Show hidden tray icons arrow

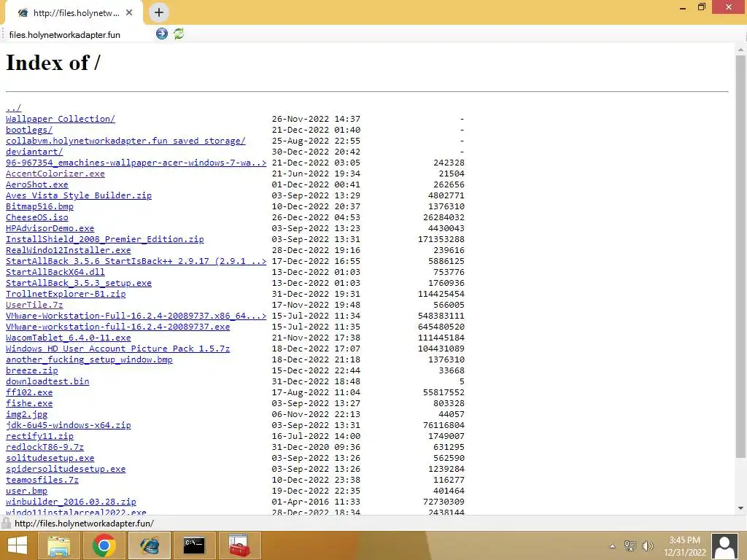tap(613, 546)
